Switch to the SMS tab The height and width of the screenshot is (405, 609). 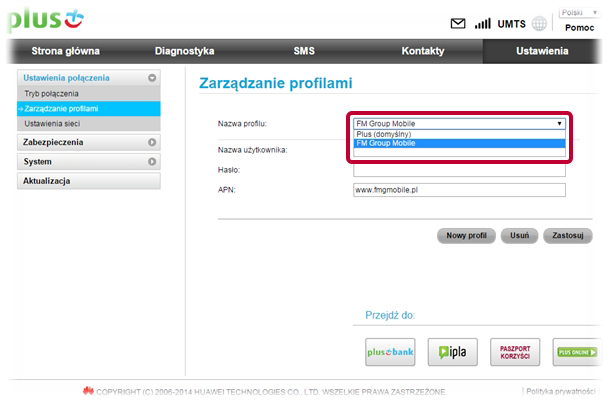coord(304,51)
